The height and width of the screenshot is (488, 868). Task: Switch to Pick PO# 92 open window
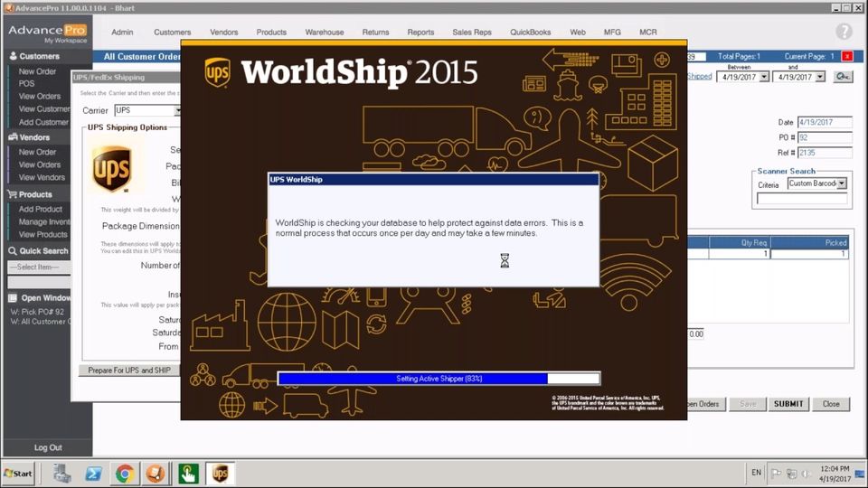tap(37, 312)
